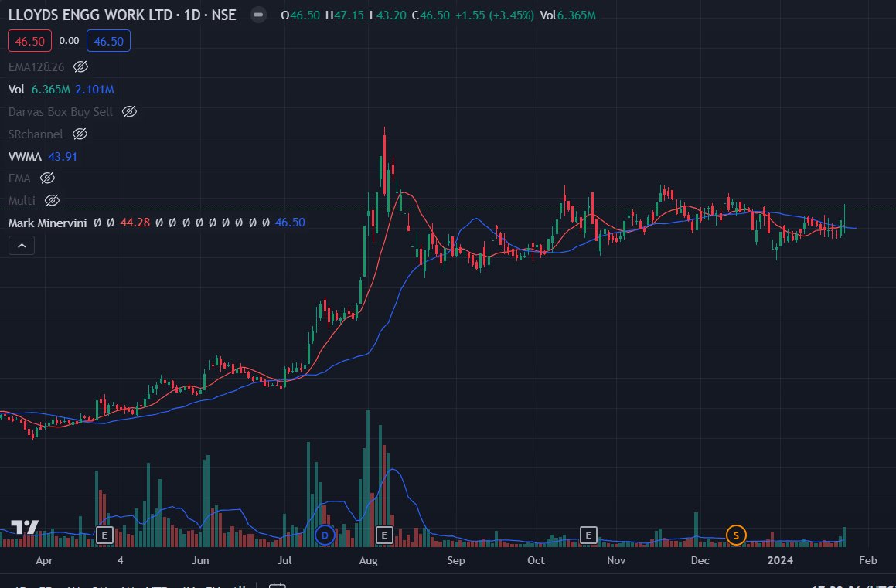Click the 'Feb' label on time axis
Screen dimensions: 896x588
(x=867, y=561)
